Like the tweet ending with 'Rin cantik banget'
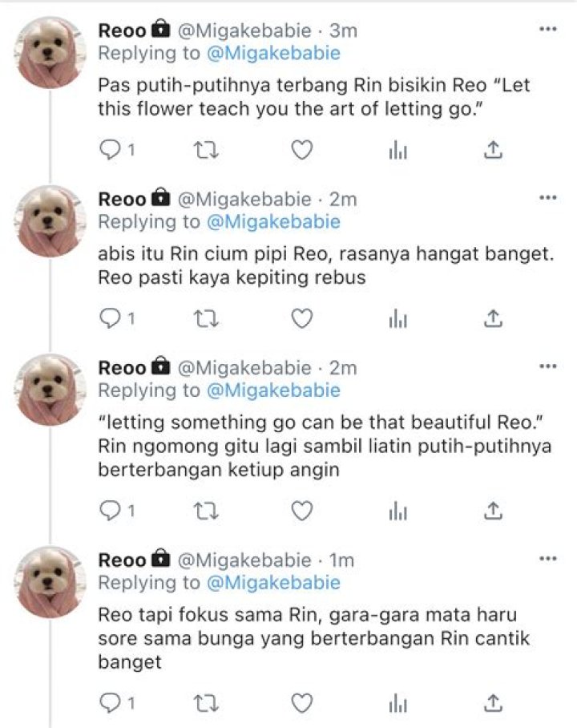577x728 pixels. point(302,703)
